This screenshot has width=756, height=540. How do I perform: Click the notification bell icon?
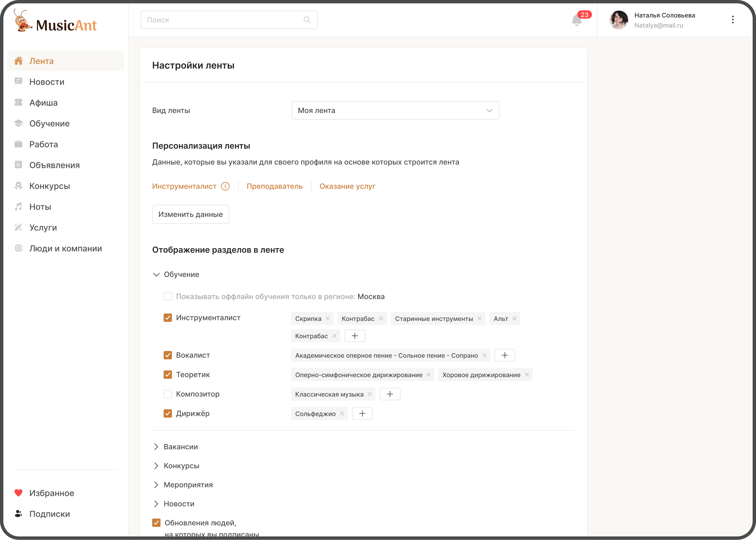coord(577,21)
